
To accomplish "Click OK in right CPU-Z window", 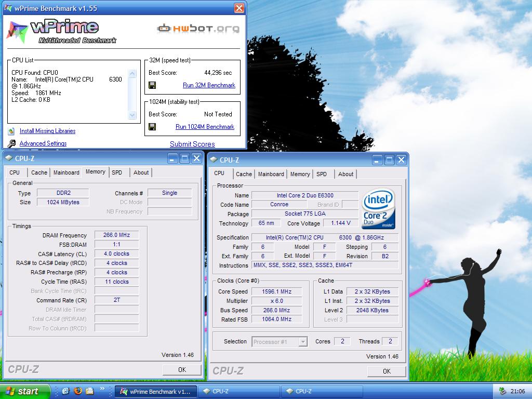I will click(387, 371).
